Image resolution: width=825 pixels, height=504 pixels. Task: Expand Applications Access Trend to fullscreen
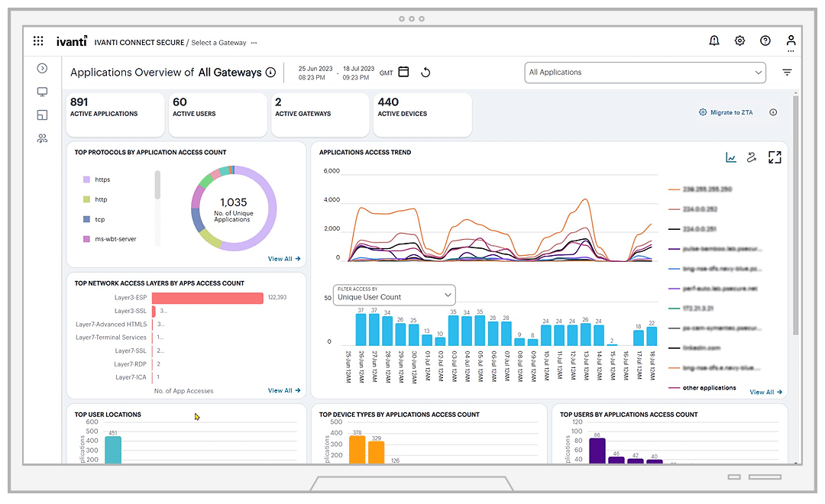775,157
